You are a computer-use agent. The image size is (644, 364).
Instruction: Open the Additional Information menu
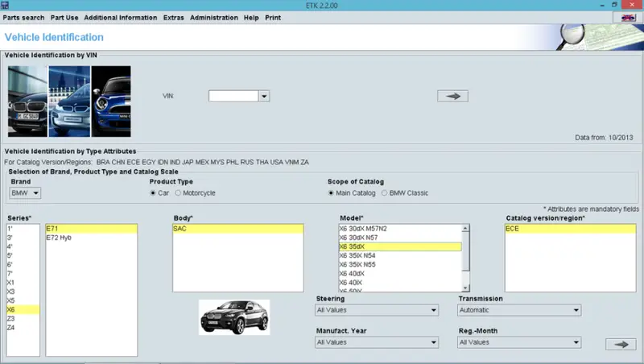(x=120, y=18)
